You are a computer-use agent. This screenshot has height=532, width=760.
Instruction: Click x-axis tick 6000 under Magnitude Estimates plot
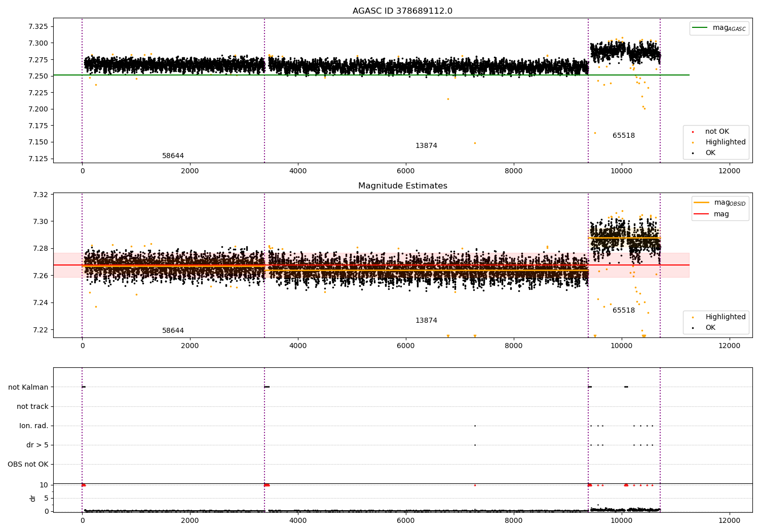(x=406, y=346)
